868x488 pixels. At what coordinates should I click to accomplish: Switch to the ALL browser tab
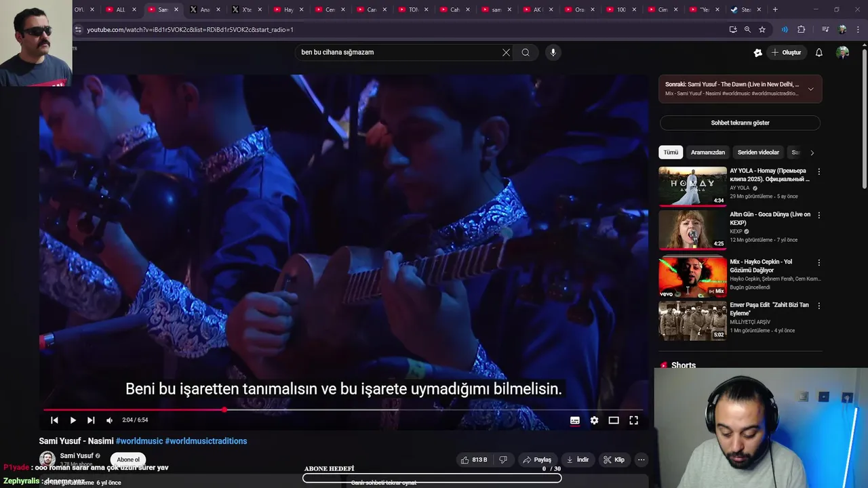pos(121,9)
